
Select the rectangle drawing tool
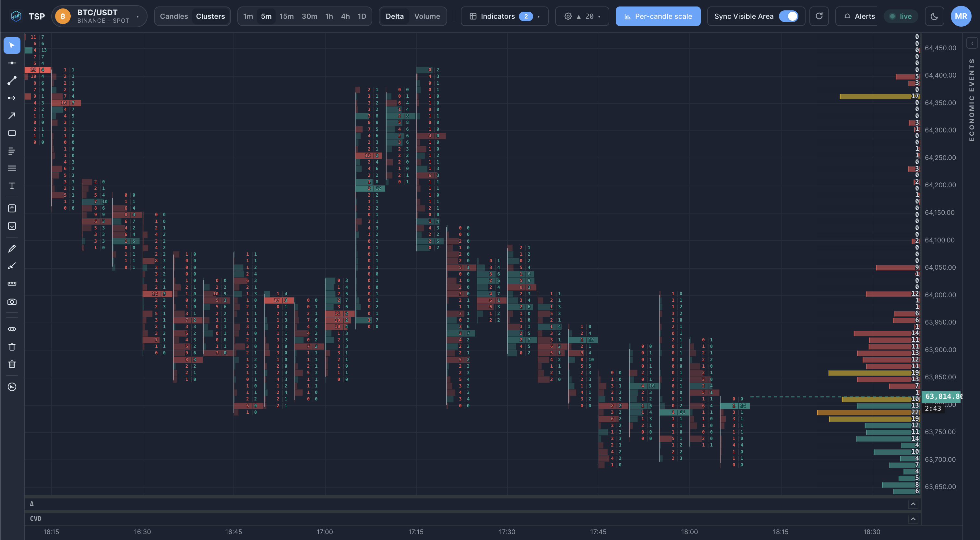pos(12,133)
